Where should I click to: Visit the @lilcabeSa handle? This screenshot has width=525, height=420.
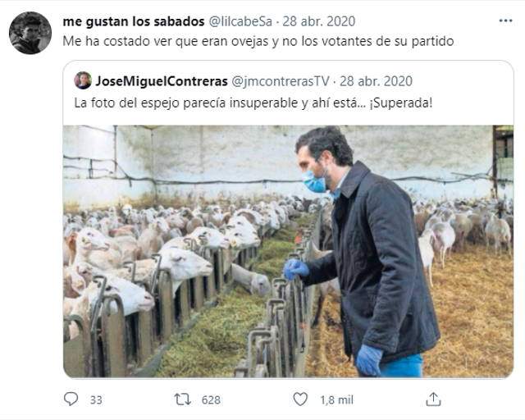[x=240, y=21]
